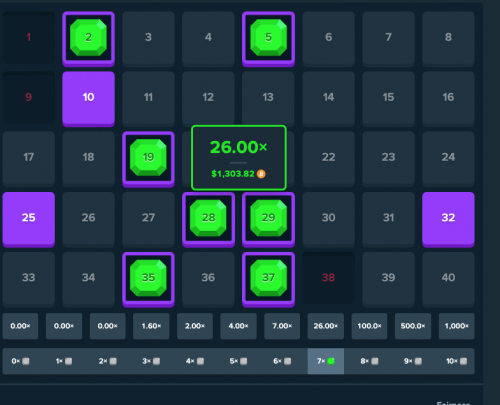Deselect the purple tile 10

(x=88, y=99)
